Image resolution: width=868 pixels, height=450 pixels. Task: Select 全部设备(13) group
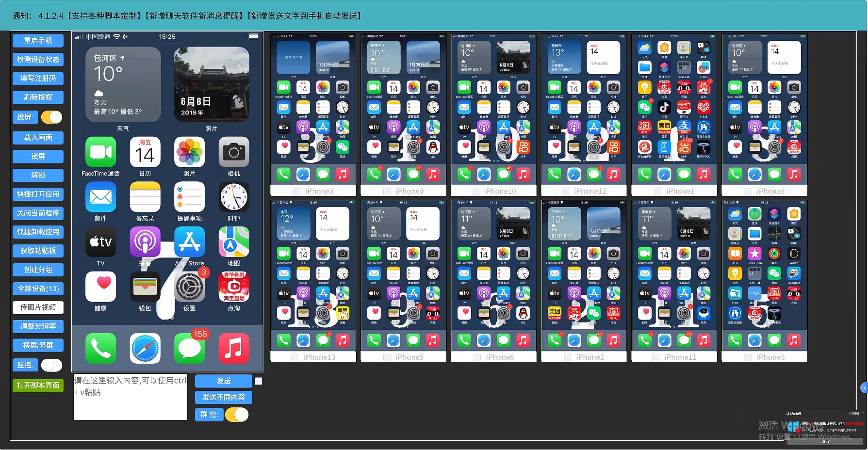pyautogui.click(x=38, y=289)
